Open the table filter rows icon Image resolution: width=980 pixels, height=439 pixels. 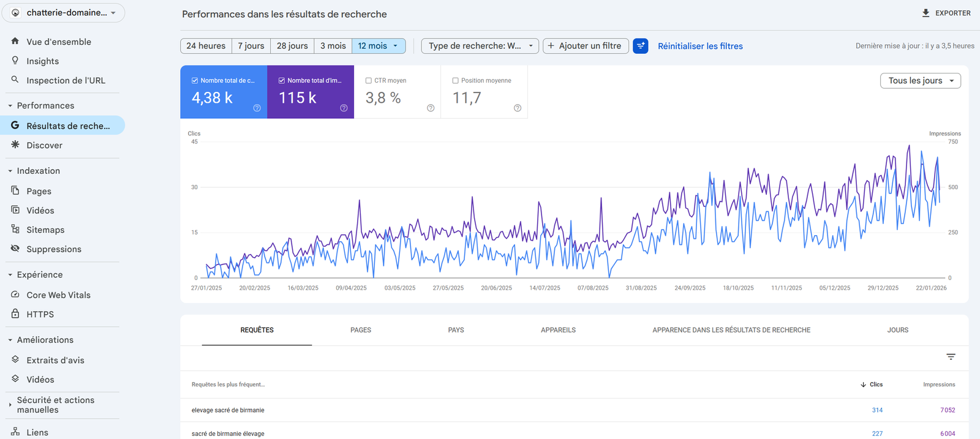click(951, 357)
